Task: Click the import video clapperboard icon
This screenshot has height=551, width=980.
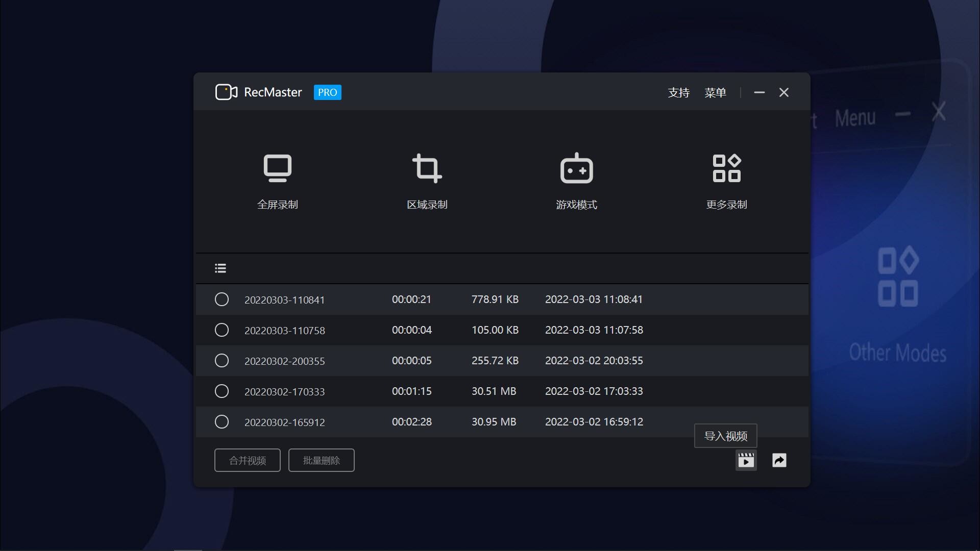Action: click(746, 461)
